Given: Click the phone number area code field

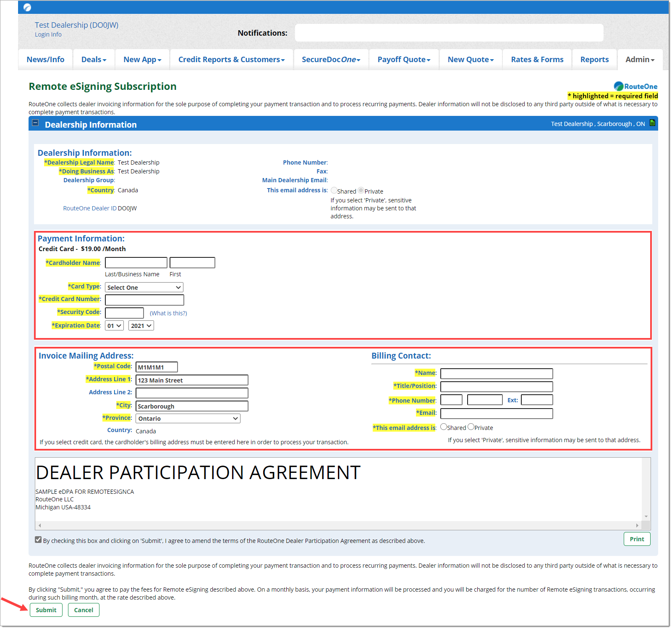Looking at the screenshot, I should click(451, 400).
